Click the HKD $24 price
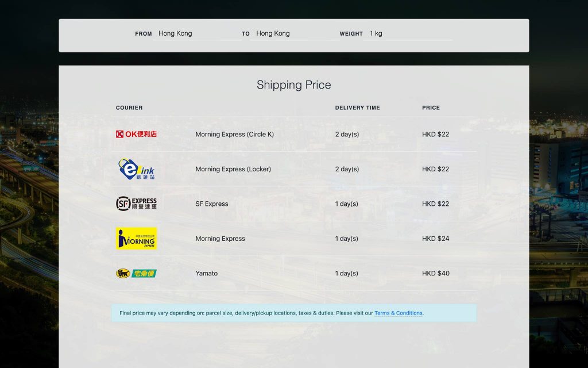588x368 pixels. coord(435,239)
